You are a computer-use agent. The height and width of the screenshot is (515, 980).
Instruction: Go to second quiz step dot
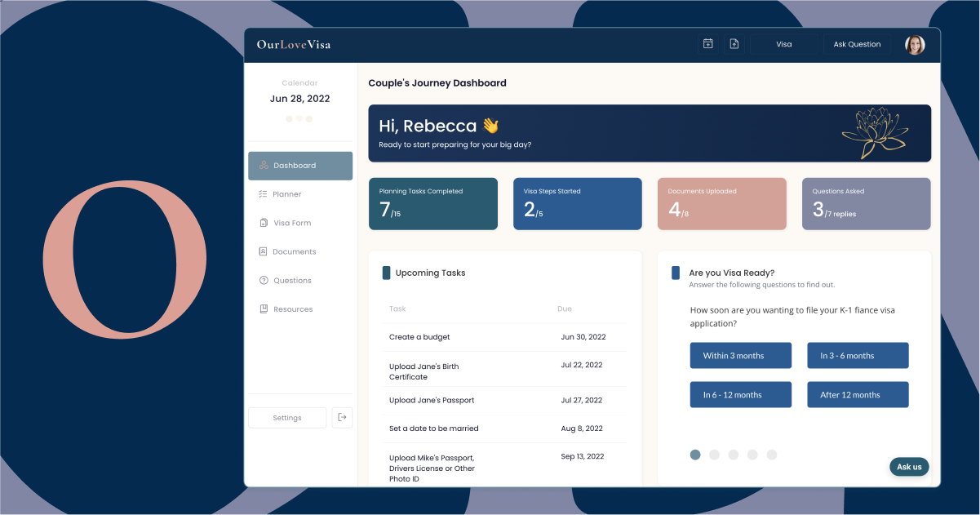tap(714, 455)
